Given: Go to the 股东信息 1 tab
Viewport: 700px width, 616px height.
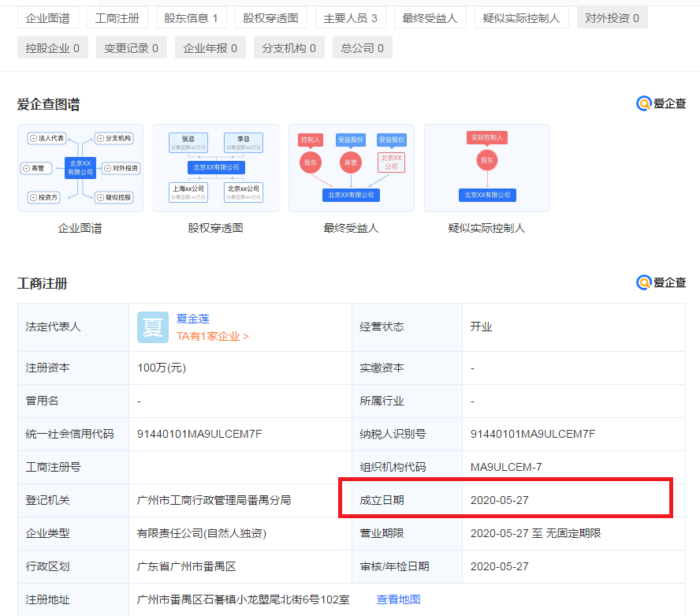Looking at the screenshot, I should [192, 17].
